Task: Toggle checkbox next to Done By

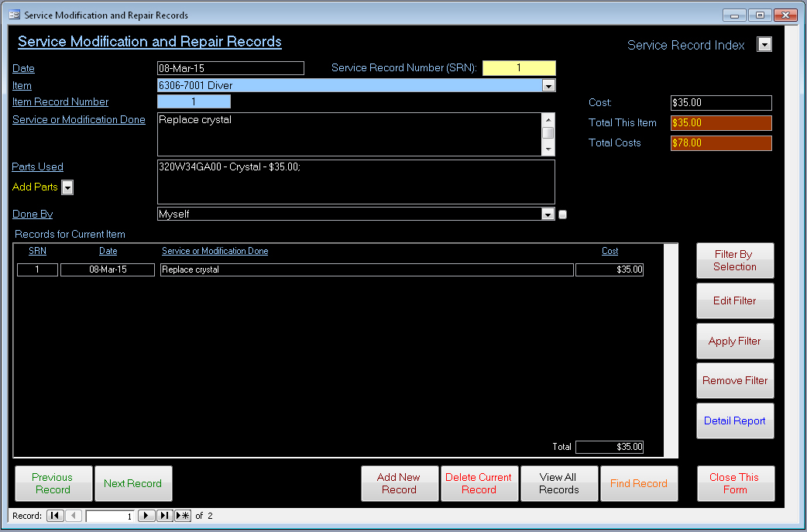Action: [x=562, y=215]
